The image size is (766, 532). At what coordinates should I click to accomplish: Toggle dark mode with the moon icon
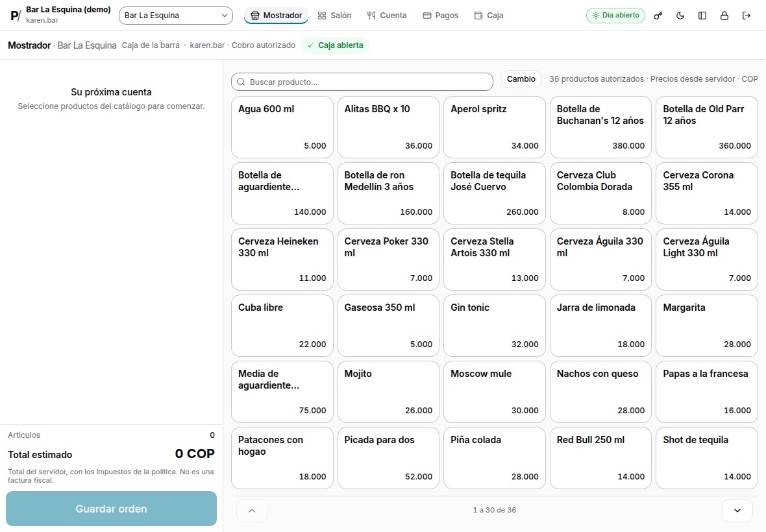point(680,16)
